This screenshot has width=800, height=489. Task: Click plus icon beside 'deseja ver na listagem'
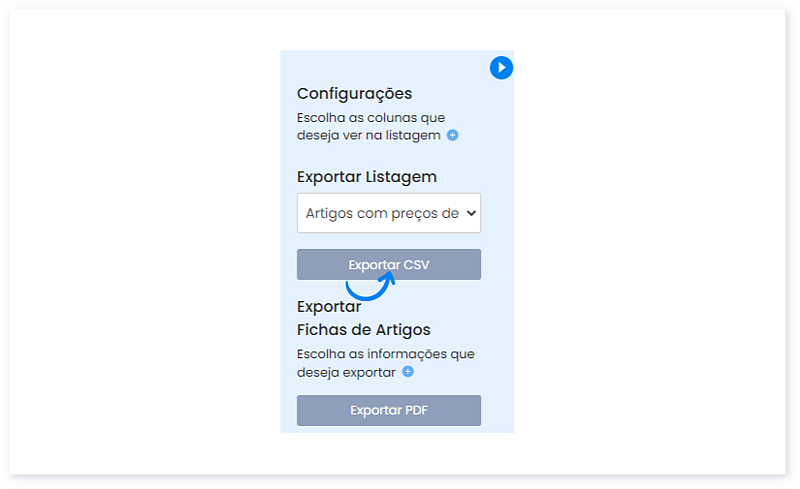[452, 135]
